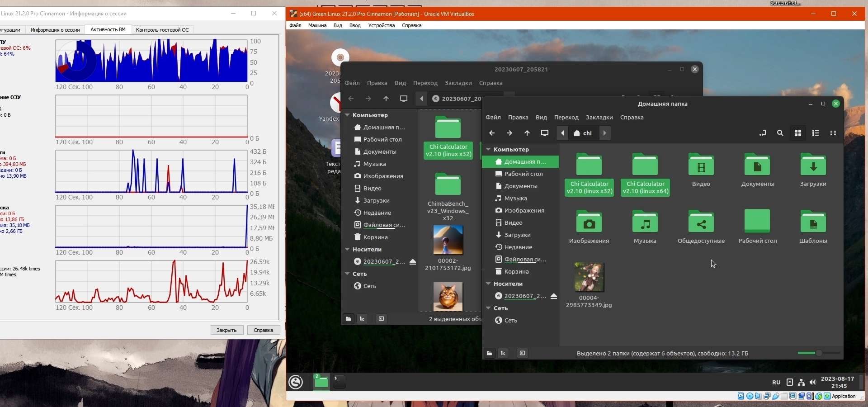Click the Справка button in session info window
The width and height of the screenshot is (868, 407).
(x=264, y=330)
